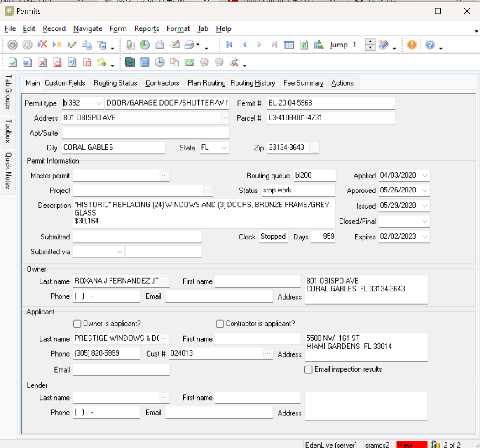This screenshot has width=480, height=448.
Task: Enable 'Email inspection results' checkbox
Action: pos(308,370)
